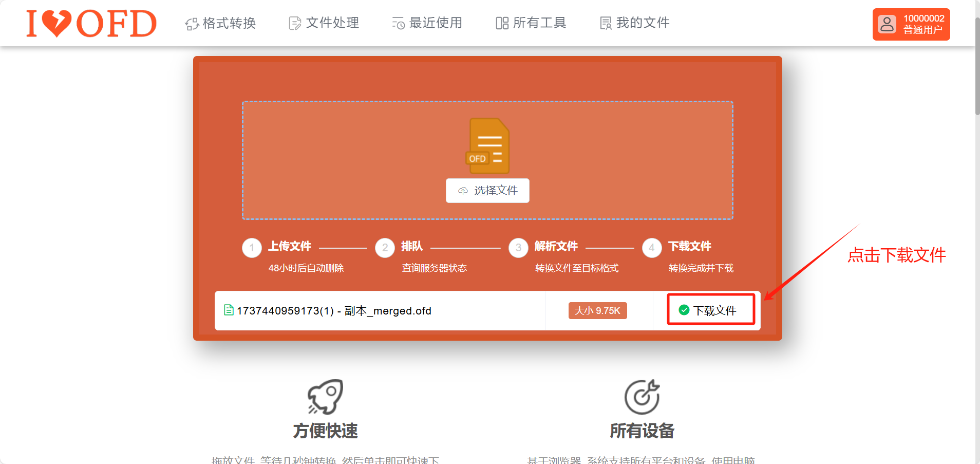Click the green checkmark in 下载文件 button
Viewport: 980px width, 464px height.
684,310
